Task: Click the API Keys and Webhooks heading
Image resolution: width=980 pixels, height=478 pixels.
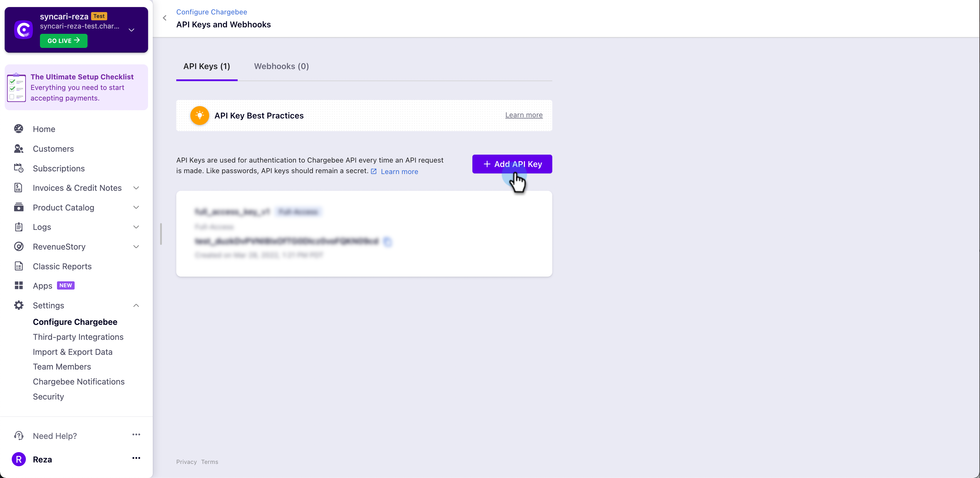Action: (x=223, y=24)
